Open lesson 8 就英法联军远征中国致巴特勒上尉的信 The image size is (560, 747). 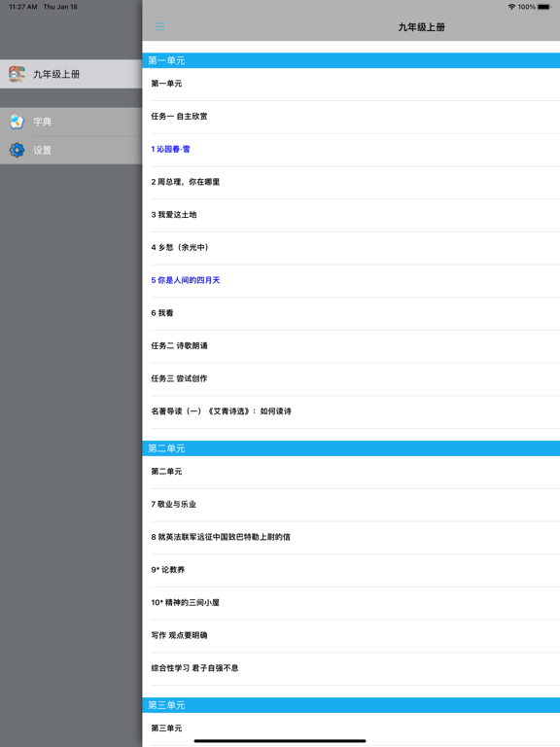pos(351,537)
